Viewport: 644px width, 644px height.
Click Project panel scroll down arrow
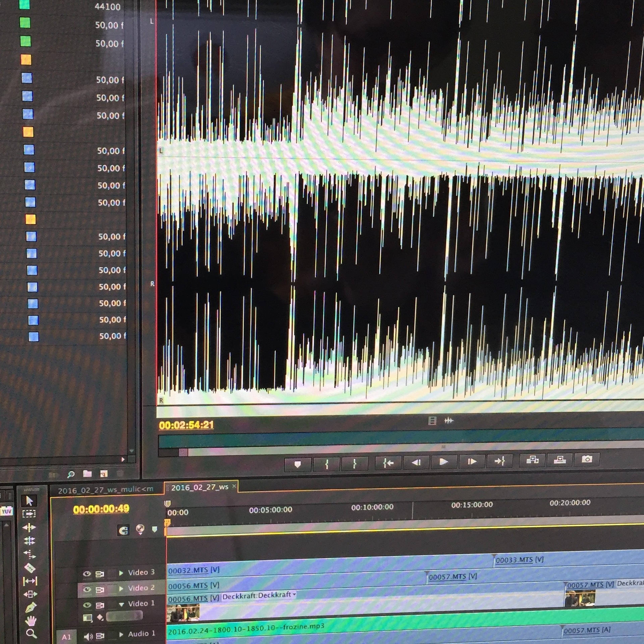click(132, 451)
